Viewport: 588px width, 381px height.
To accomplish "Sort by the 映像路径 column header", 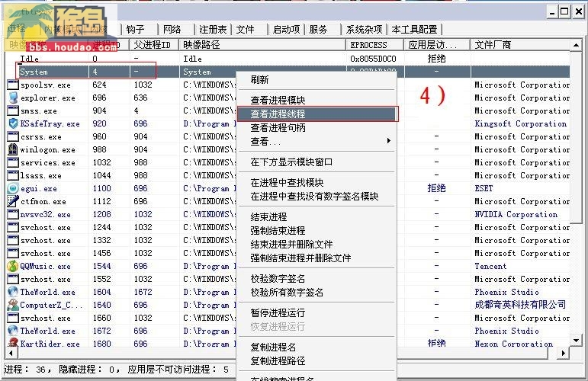I will (262, 45).
